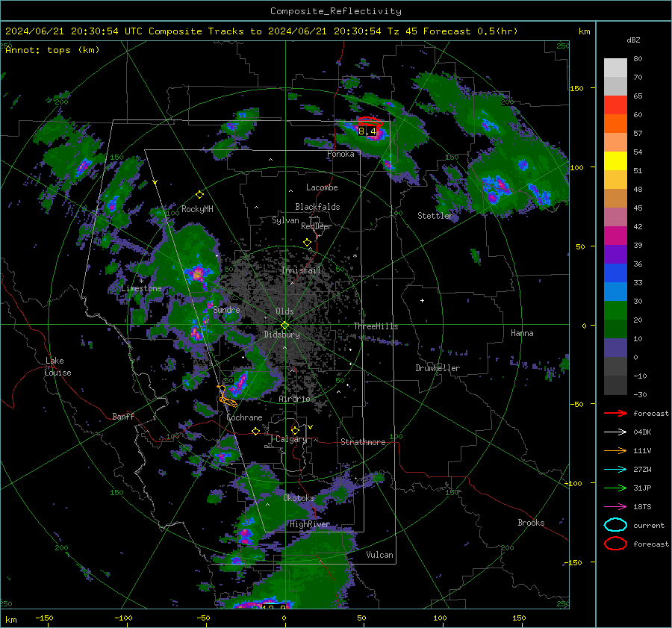Click the Okotoks city label

[299, 498]
